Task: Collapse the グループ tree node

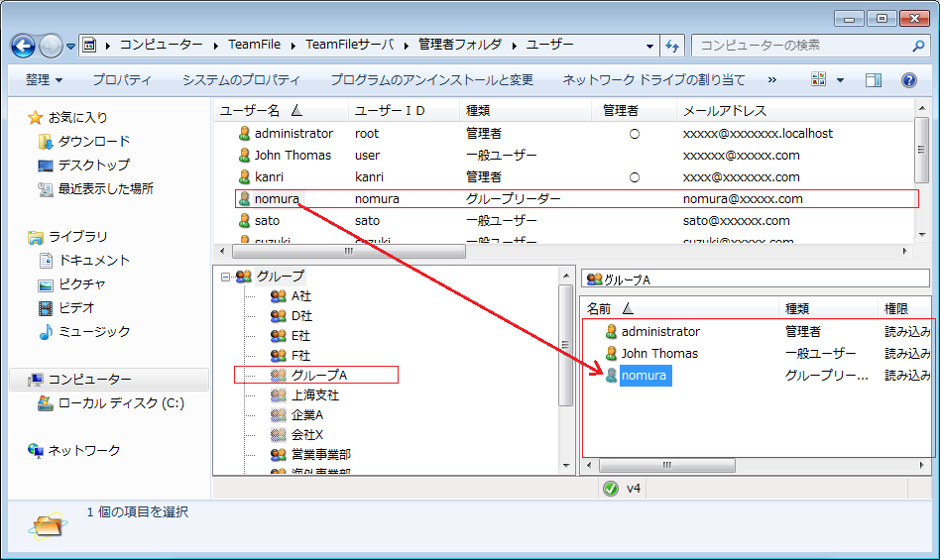Action: pos(225,277)
